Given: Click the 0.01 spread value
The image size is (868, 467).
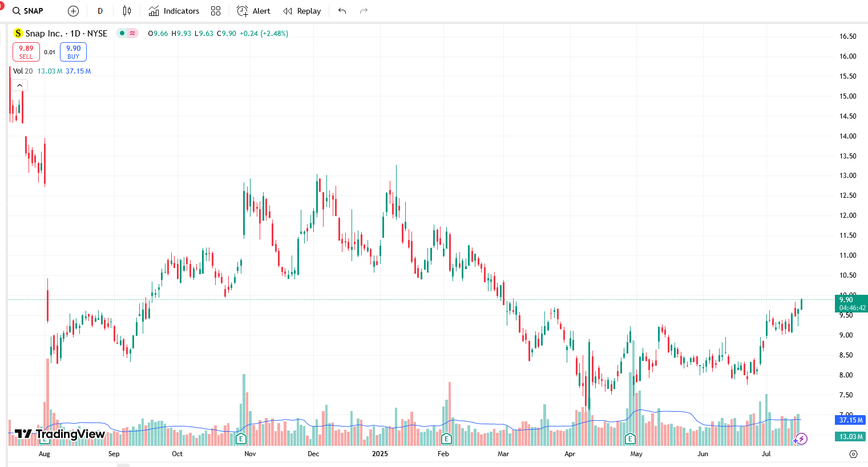Looking at the screenshot, I should coord(50,52).
